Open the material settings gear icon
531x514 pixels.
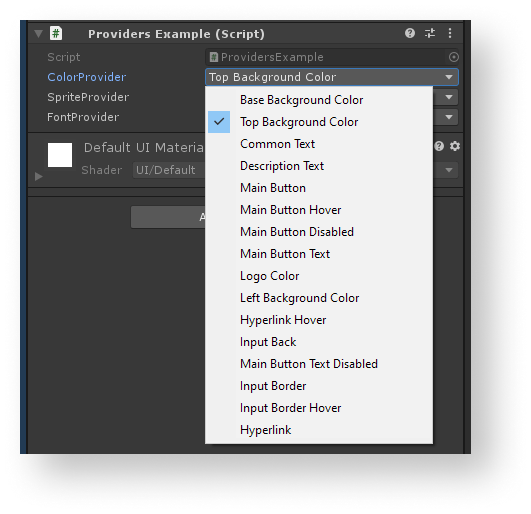coord(455,146)
